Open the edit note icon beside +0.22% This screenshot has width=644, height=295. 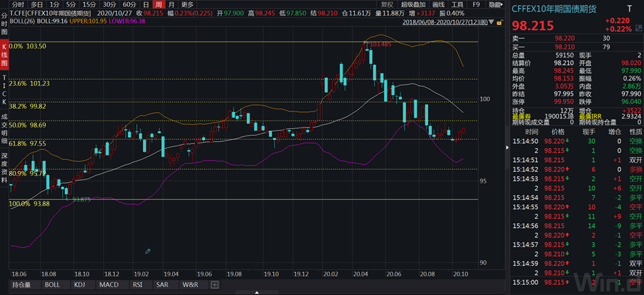638,28
